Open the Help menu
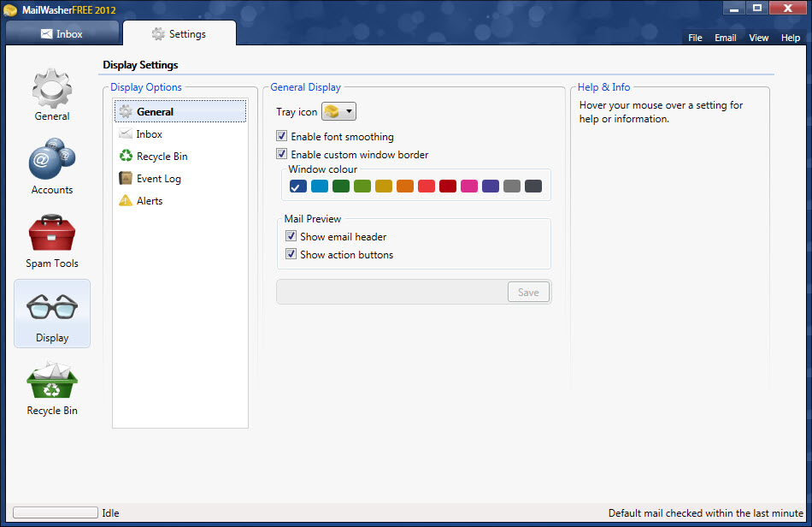 pos(791,38)
